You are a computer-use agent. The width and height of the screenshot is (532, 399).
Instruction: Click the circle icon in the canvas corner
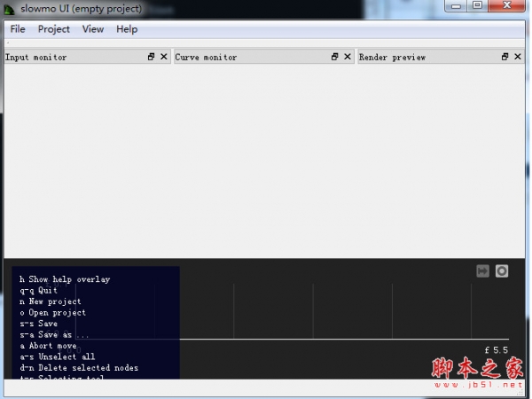(502, 271)
